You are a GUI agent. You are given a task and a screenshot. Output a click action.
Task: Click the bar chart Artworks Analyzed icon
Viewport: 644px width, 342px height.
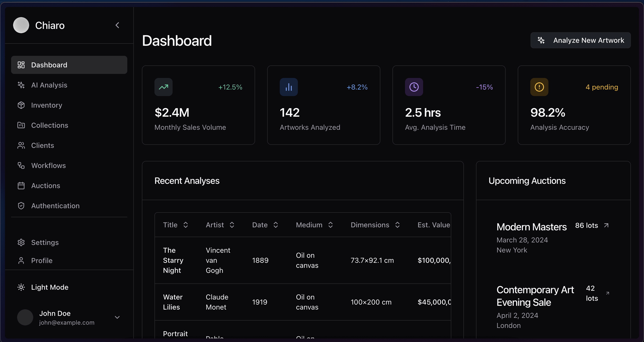click(289, 87)
